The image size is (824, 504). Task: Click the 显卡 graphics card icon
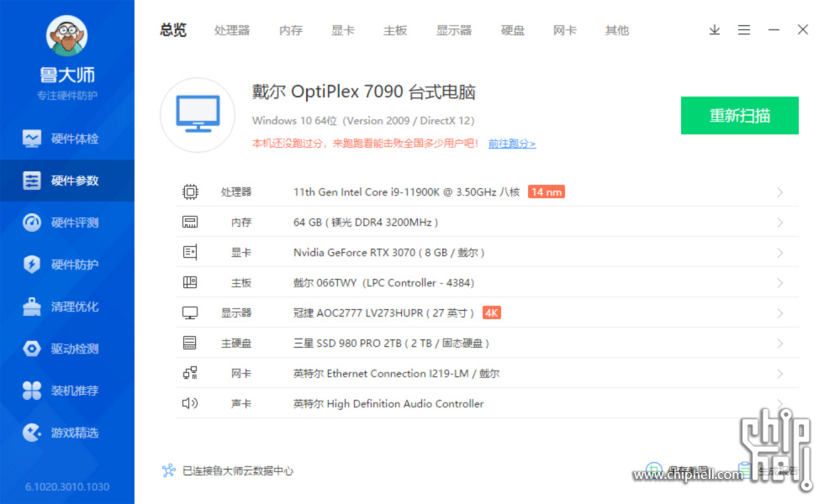pyautogui.click(x=190, y=253)
